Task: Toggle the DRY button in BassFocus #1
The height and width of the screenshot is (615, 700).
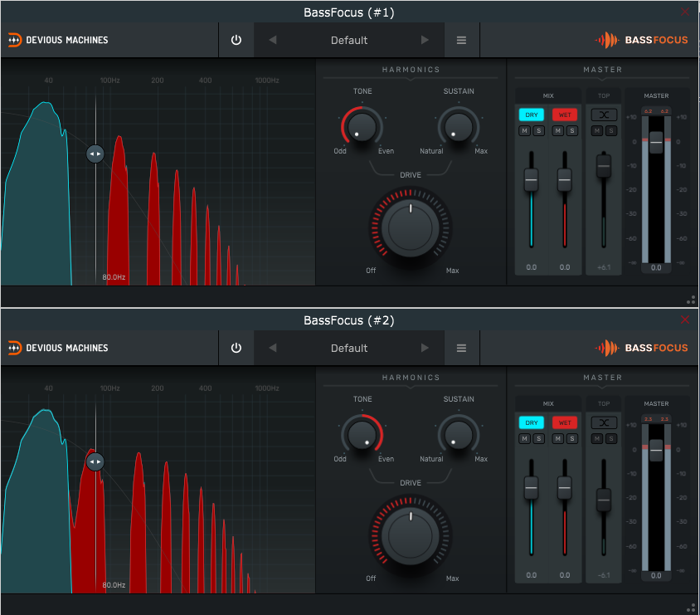Action: (532, 115)
